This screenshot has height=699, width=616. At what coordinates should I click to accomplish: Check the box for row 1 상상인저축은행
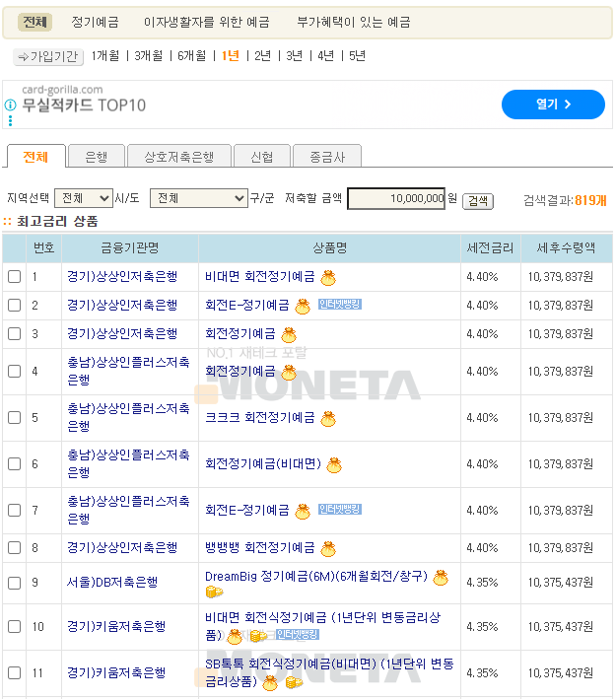coord(14,277)
